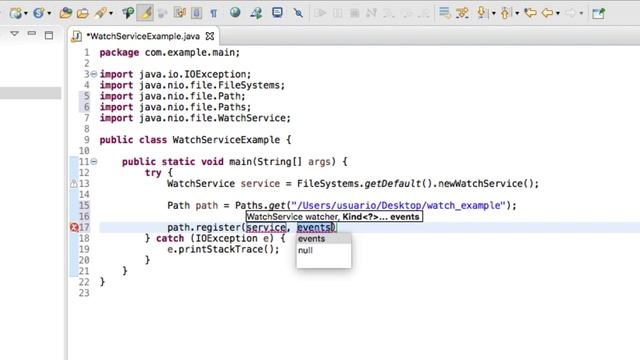Open the New Java Class dropdown arrow

(49, 13)
